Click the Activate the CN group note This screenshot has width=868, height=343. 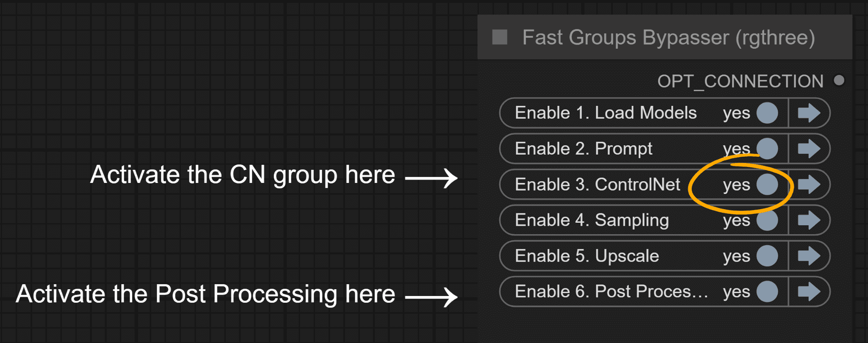point(242,175)
